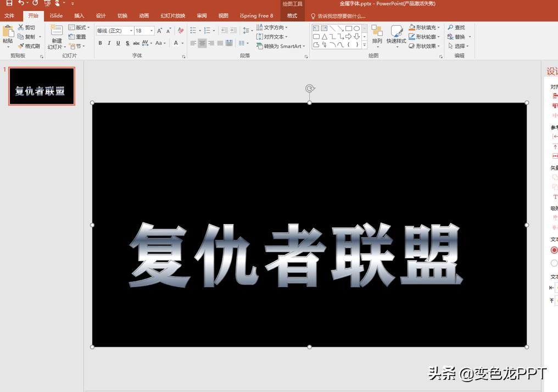Open the font name dropdown
558x392 pixels.
(131, 30)
